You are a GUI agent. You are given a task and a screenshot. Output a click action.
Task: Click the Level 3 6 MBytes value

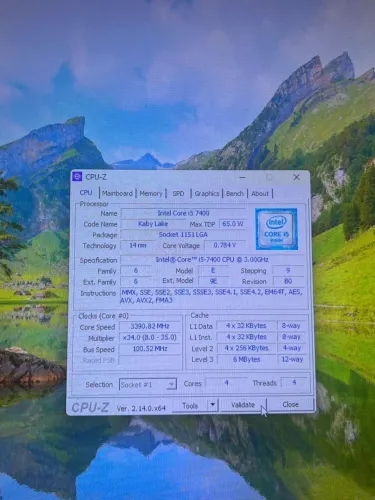click(x=246, y=359)
